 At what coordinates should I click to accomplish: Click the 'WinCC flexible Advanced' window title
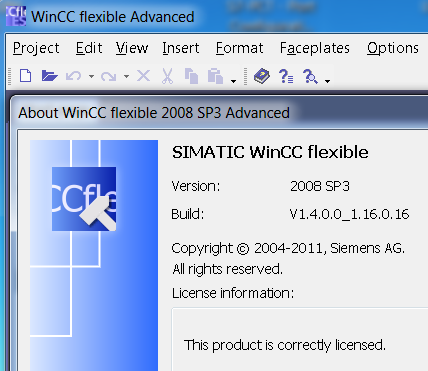113,17
